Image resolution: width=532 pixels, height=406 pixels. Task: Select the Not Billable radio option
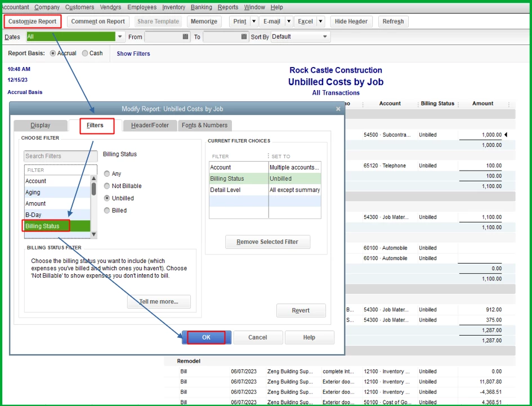[123, 186]
